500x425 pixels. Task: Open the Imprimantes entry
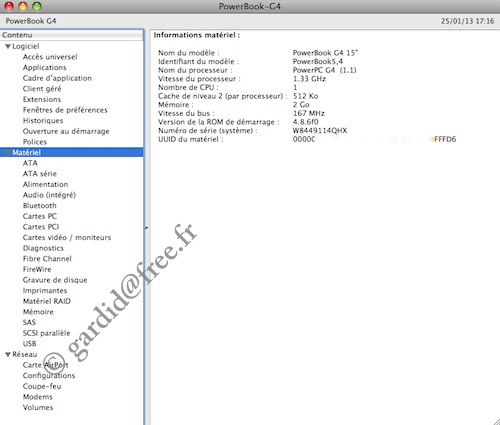[45, 291]
